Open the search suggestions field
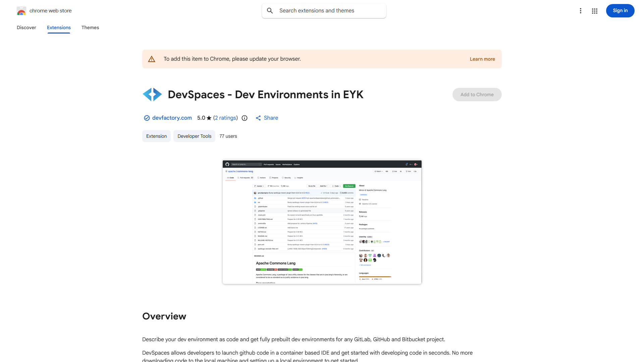The height and width of the screenshot is (362, 644). click(324, 10)
